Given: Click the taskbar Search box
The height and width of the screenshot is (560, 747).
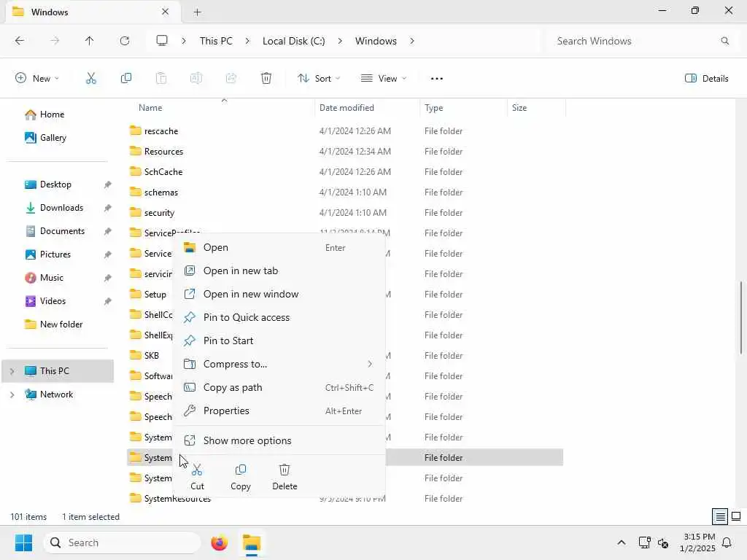Looking at the screenshot, I should click(122, 542).
